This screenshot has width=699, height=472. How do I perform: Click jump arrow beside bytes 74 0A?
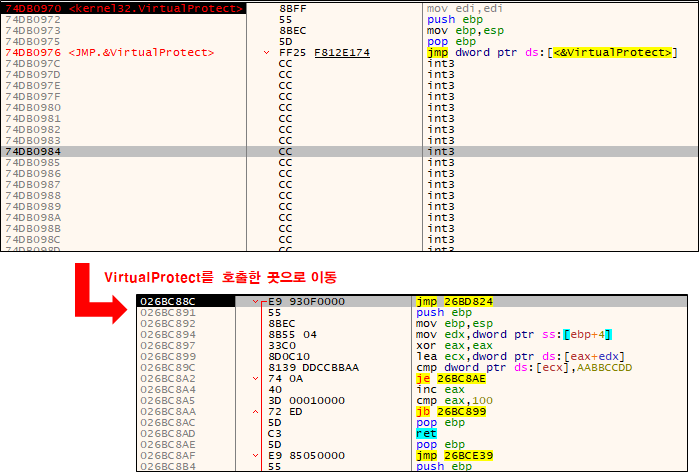pos(255,378)
